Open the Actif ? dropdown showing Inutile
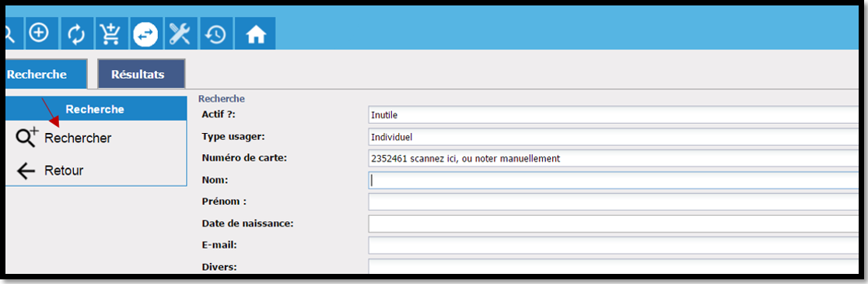 coord(613,115)
